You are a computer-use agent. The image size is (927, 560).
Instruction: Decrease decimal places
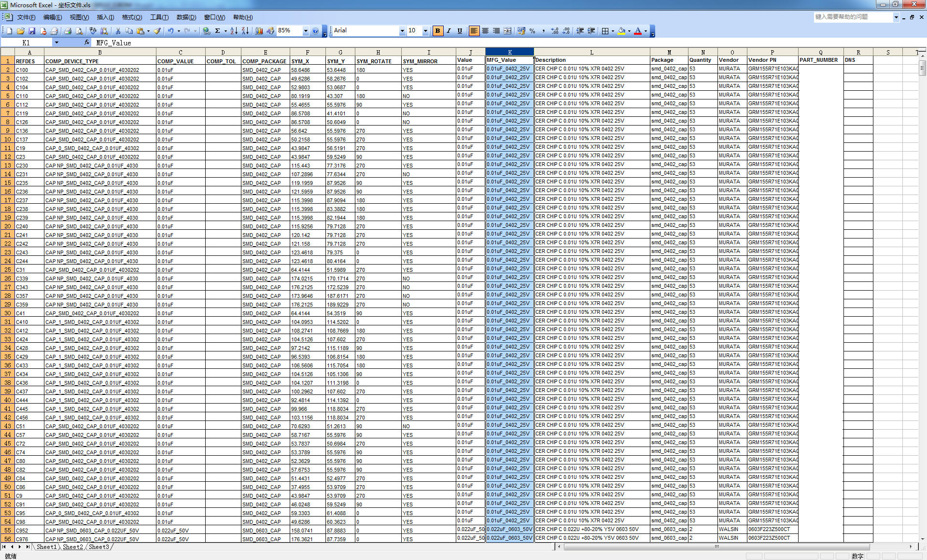click(x=566, y=31)
